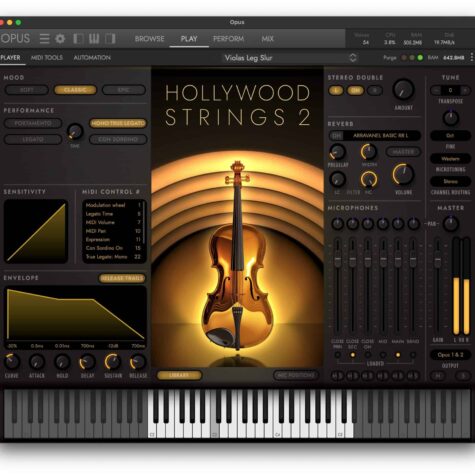
Task: Toggle the right inspector panel icon
Action: coord(110,39)
